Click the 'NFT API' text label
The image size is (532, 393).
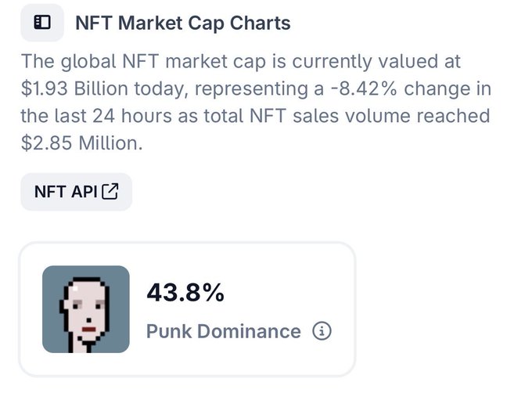[x=66, y=192]
